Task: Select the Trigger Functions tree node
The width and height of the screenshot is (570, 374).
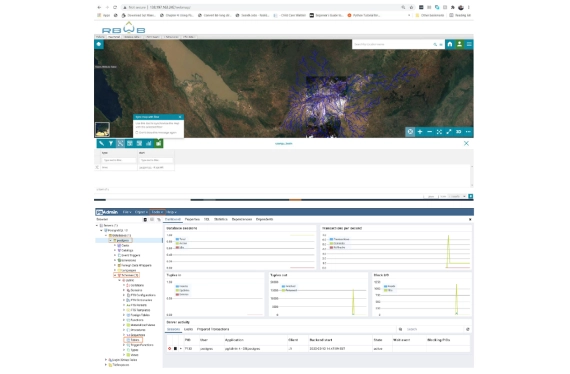Action: click(140, 345)
